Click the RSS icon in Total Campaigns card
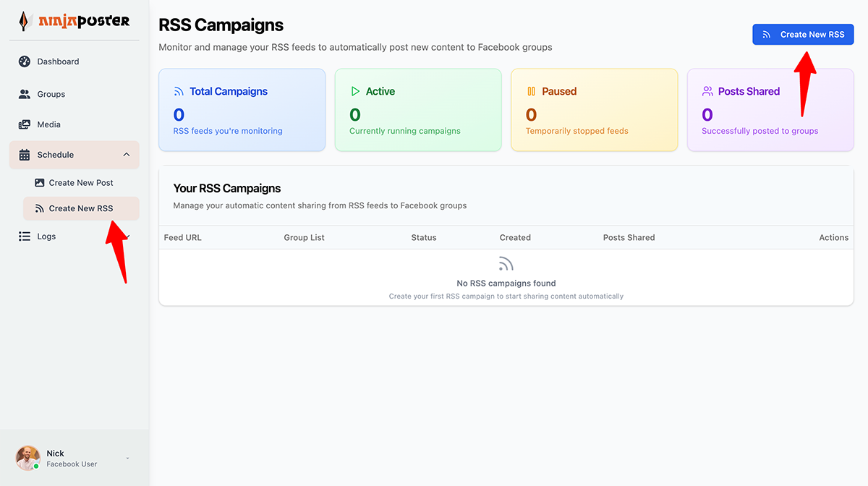868x486 pixels. click(179, 92)
